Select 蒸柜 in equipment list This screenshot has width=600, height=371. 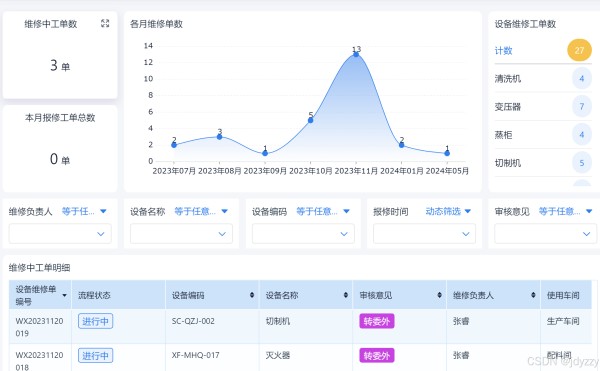click(x=503, y=135)
